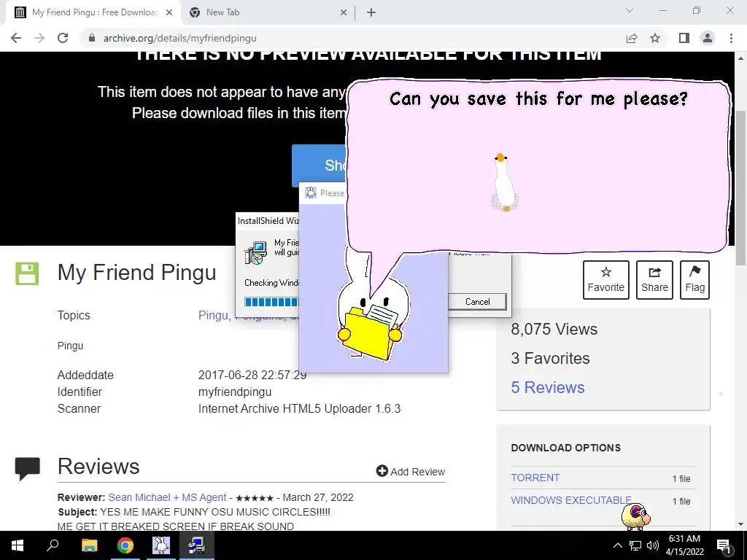Open the browser side panel

click(684, 38)
